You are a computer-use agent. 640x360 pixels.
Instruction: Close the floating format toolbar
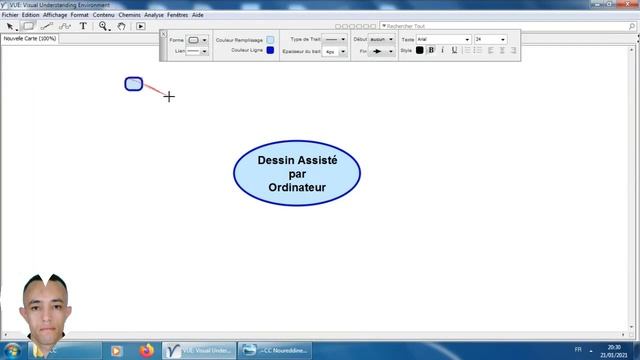164,34
